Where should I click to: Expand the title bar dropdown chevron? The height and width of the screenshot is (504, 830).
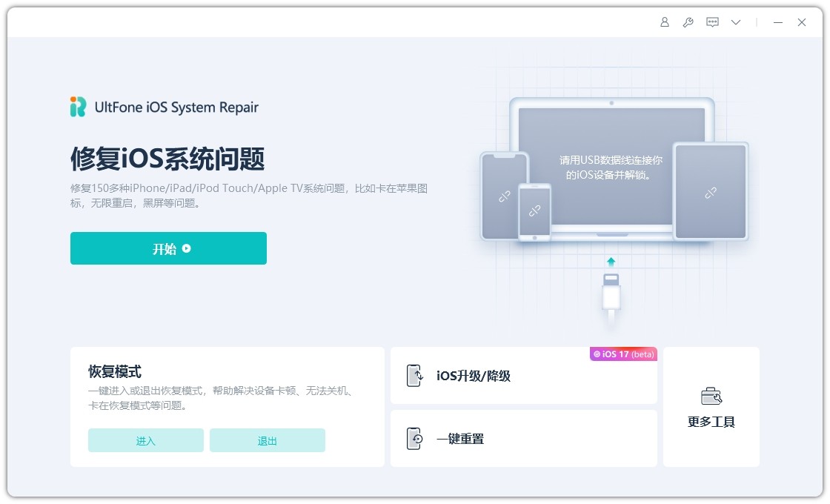point(736,22)
